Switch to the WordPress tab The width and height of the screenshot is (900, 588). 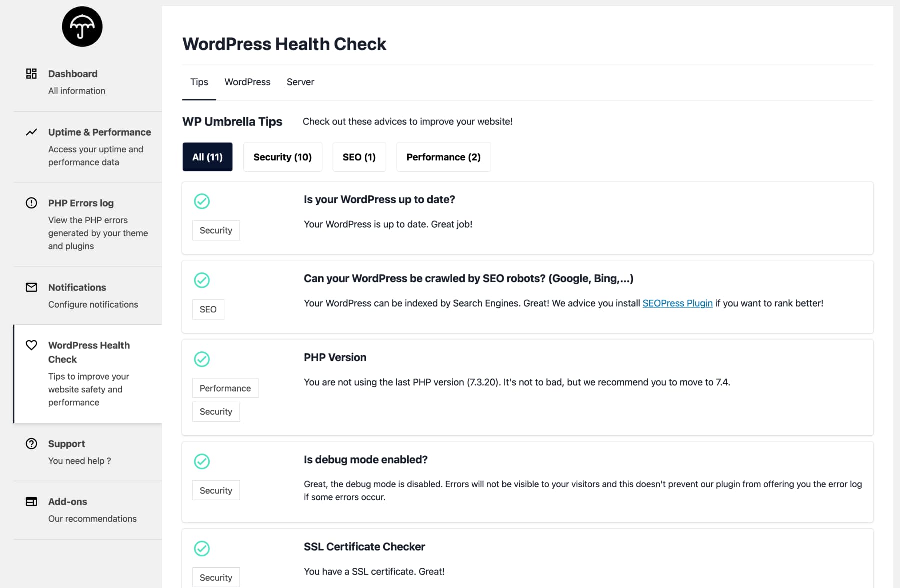coord(247,82)
